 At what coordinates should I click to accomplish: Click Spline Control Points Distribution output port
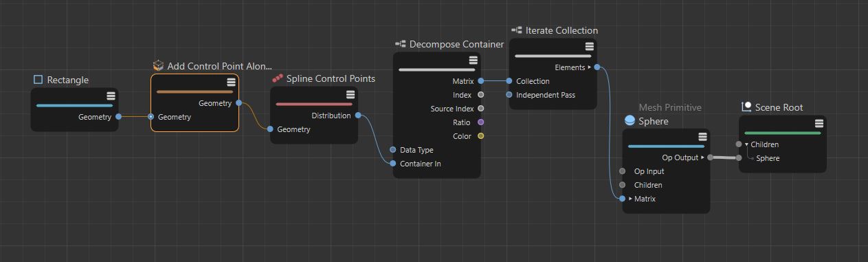click(x=358, y=116)
